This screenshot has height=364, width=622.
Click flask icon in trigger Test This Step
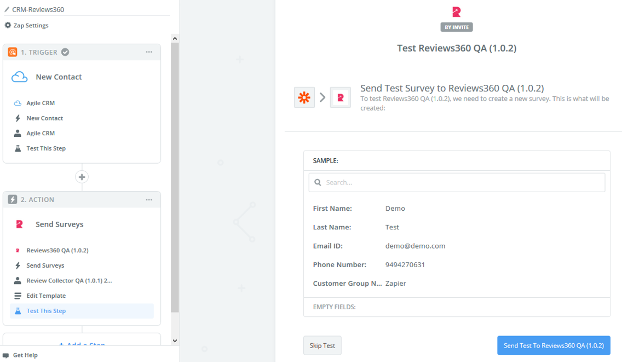point(18,148)
